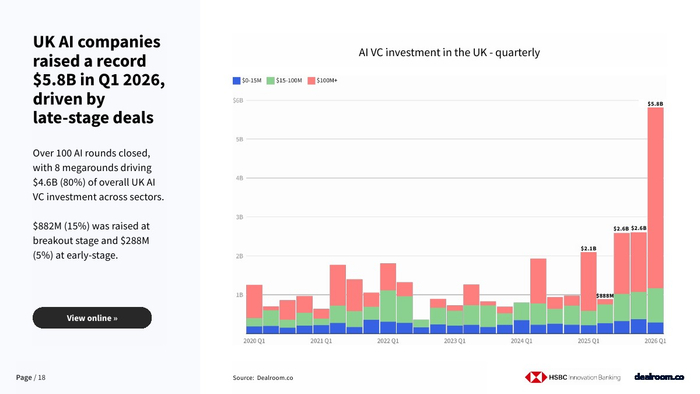Click the chart title text

coord(449,53)
